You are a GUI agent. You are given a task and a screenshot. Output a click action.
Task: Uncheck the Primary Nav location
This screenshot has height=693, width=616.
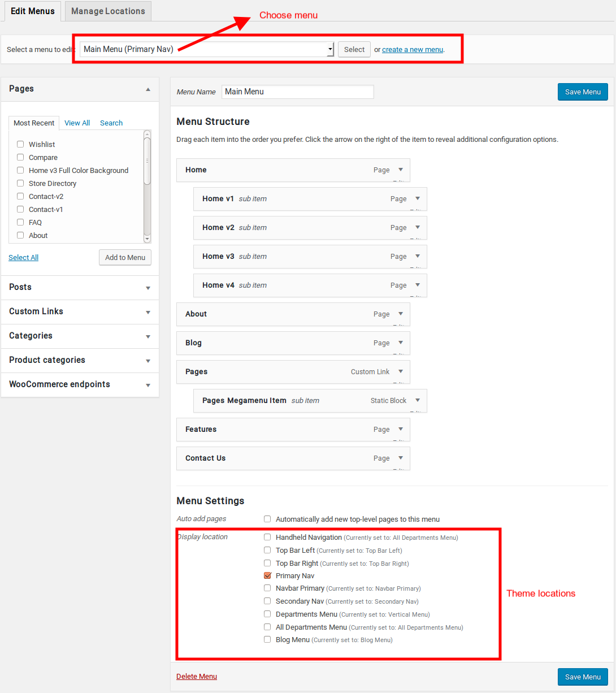(267, 576)
